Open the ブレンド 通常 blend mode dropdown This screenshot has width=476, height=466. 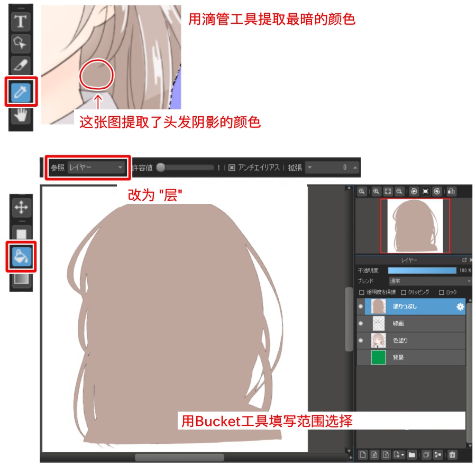pyautogui.click(x=430, y=282)
